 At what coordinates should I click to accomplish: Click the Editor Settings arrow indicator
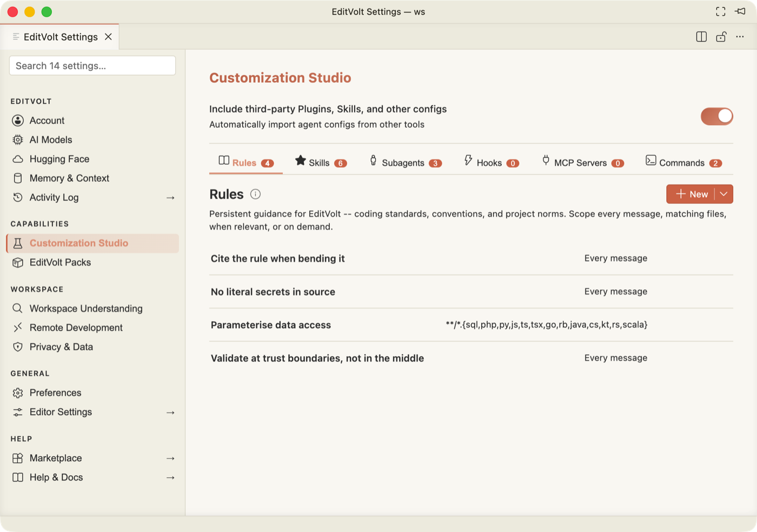pos(170,413)
